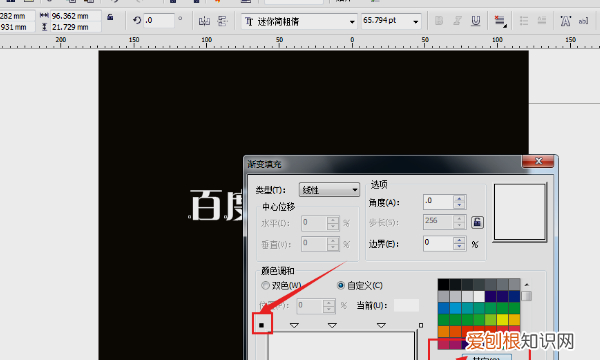The height and width of the screenshot is (360, 600).
Task: Pick the yellow palette swatch
Action: pyautogui.click(x=502, y=320)
